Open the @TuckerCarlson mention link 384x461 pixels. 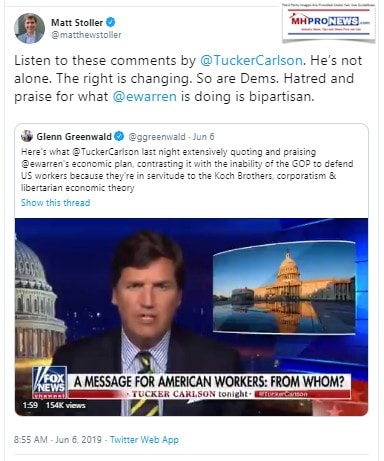coord(251,61)
